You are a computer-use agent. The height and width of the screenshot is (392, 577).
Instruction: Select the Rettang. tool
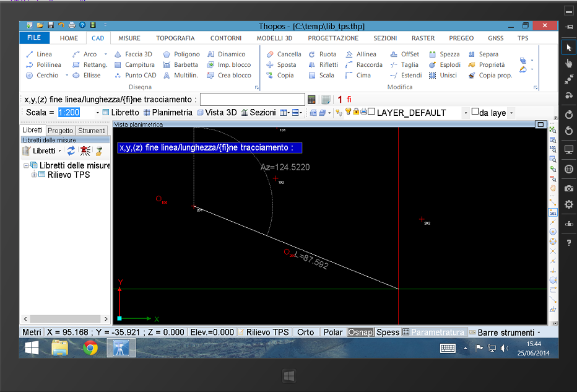(90, 65)
